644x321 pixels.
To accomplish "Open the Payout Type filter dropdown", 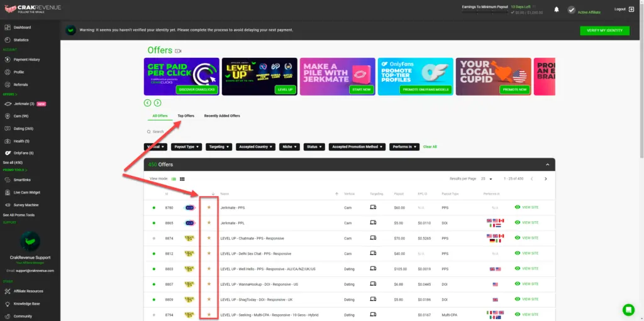I will pyautogui.click(x=186, y=147).
